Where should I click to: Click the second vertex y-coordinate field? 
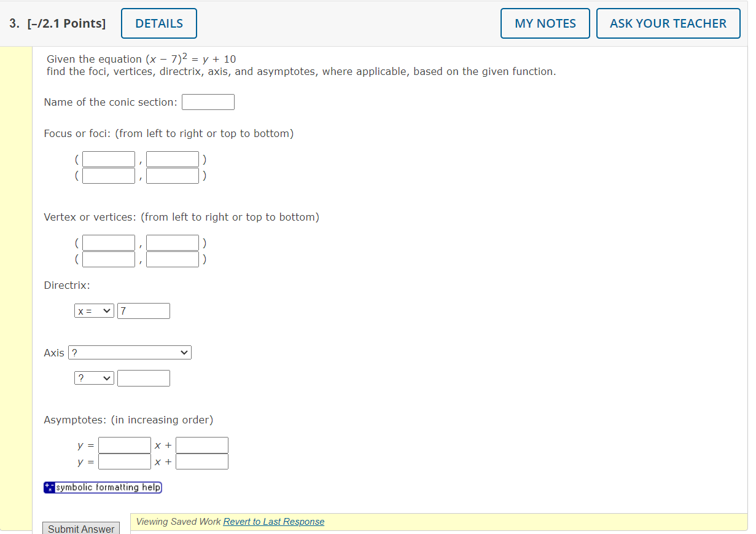(173, 259)
